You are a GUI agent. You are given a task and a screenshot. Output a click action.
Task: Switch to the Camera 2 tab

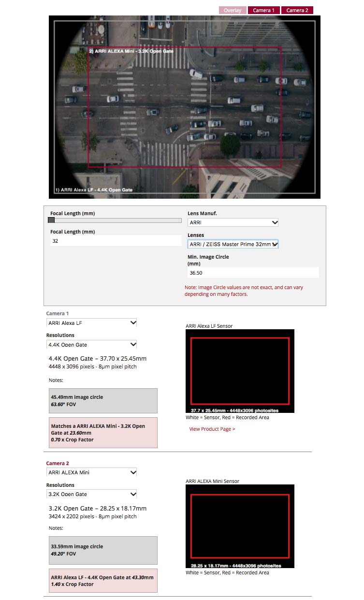pos(297,10)
